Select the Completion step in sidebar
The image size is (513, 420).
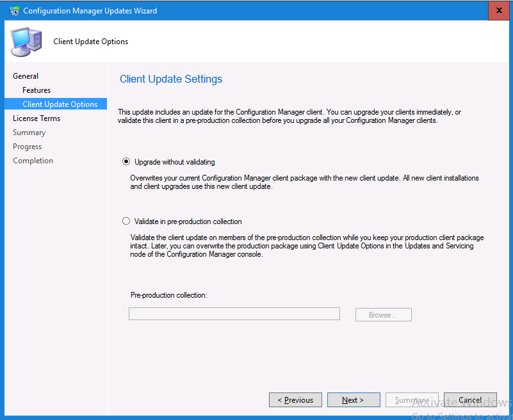coord(33,161)
